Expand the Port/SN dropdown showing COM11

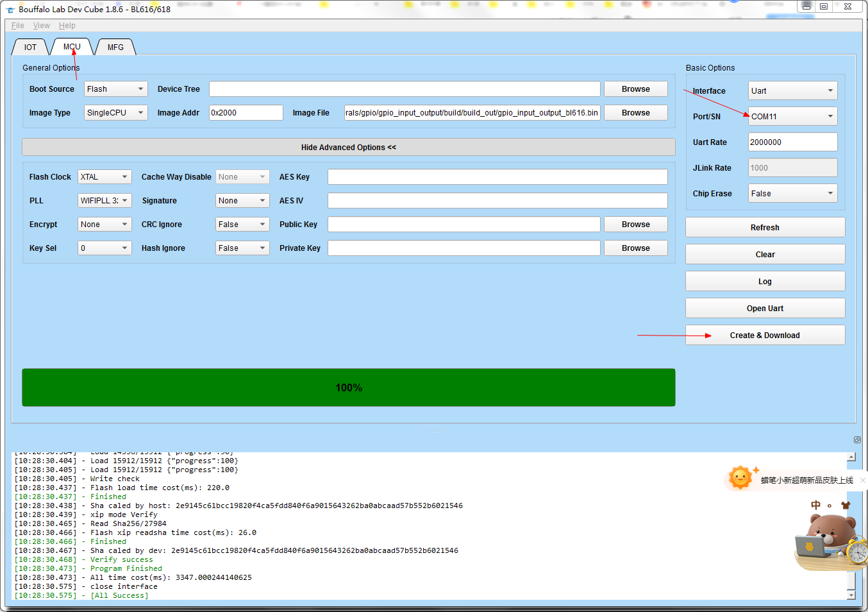click(793, 117)
